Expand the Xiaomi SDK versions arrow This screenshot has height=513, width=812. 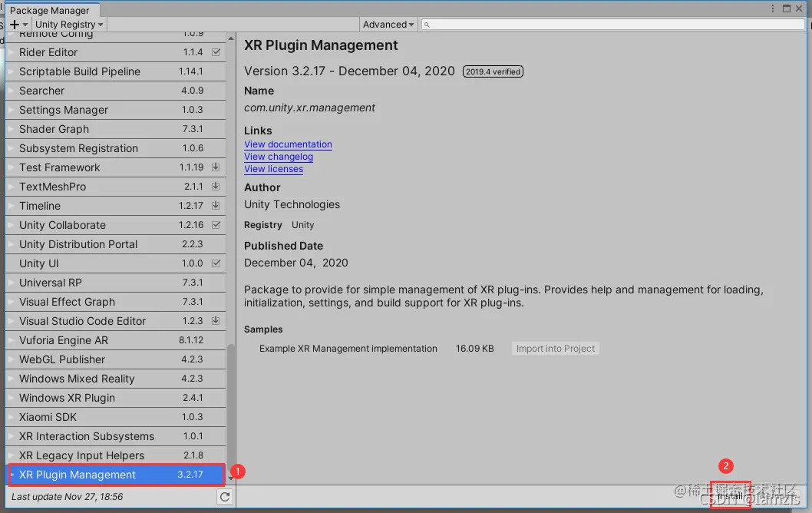coord(11,416)
